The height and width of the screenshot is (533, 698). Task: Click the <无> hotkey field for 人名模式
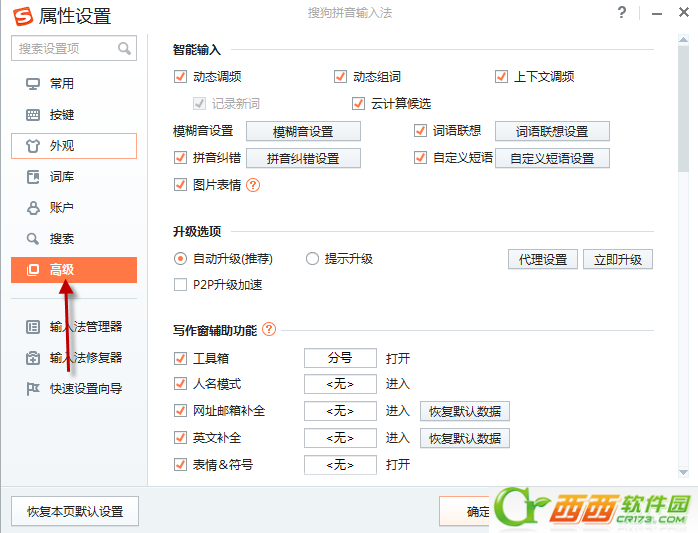(341, 384)
